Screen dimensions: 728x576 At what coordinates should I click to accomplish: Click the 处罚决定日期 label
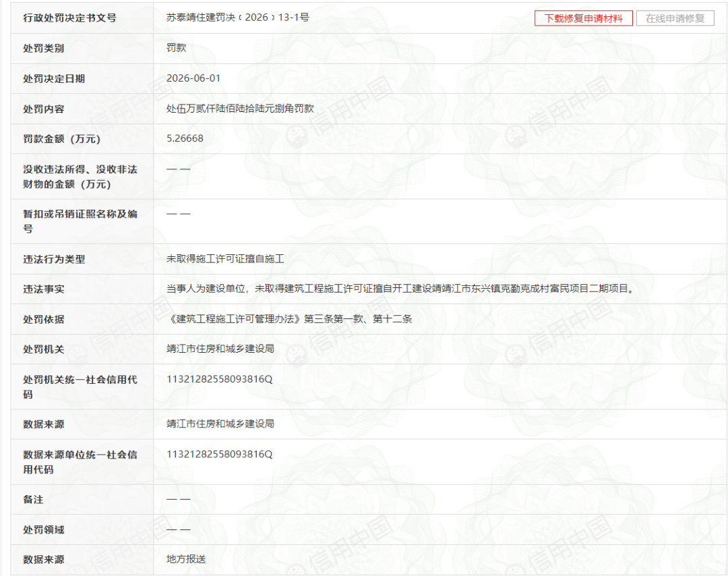tap(54, 78)
